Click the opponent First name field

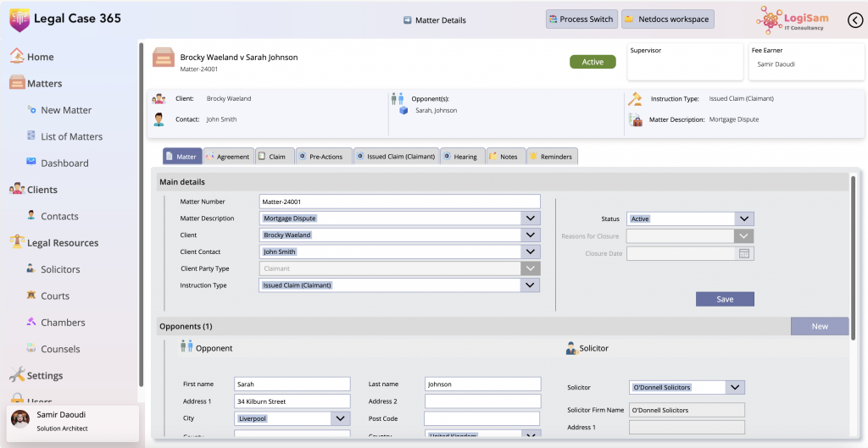(x=292, y=384)
